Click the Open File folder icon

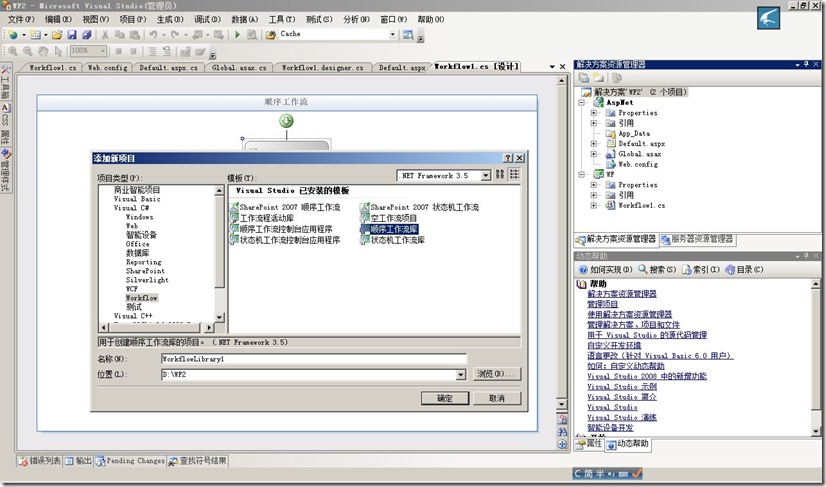[57, 35]
